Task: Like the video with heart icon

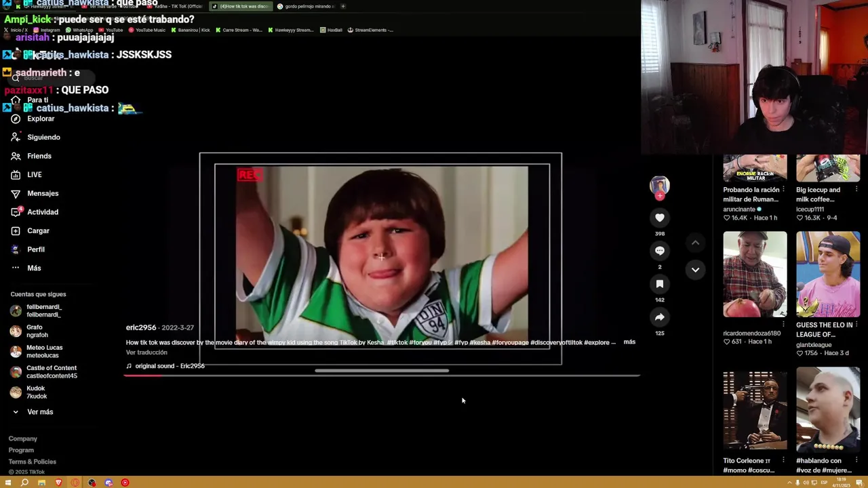Action: click(660, 218)
